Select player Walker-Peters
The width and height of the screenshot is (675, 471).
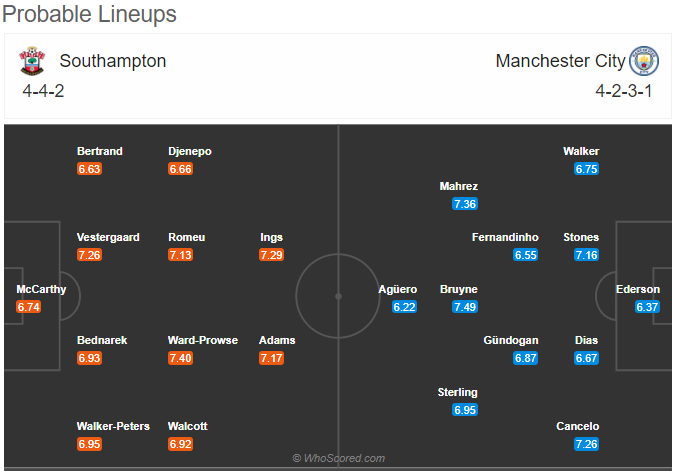[113, 426]
